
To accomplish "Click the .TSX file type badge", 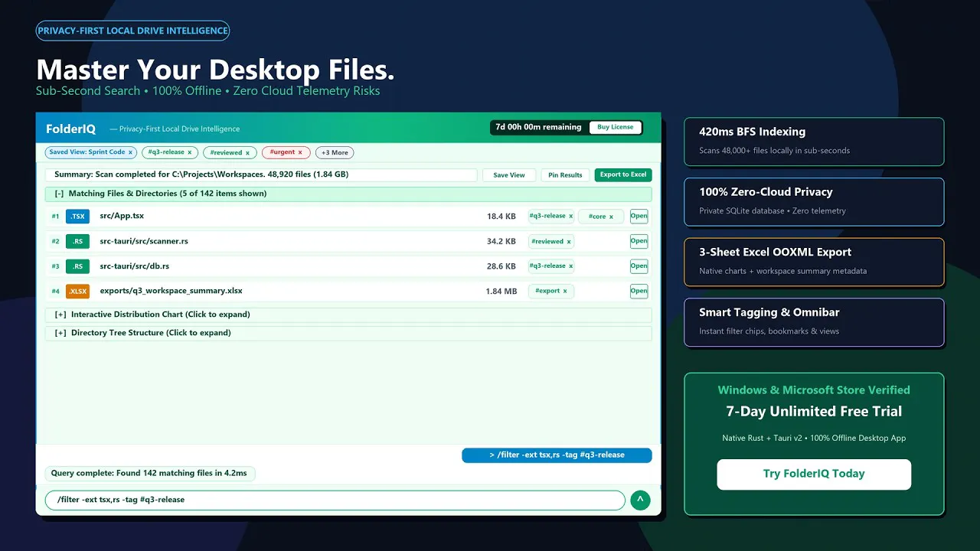I will [x=77, y=217].
